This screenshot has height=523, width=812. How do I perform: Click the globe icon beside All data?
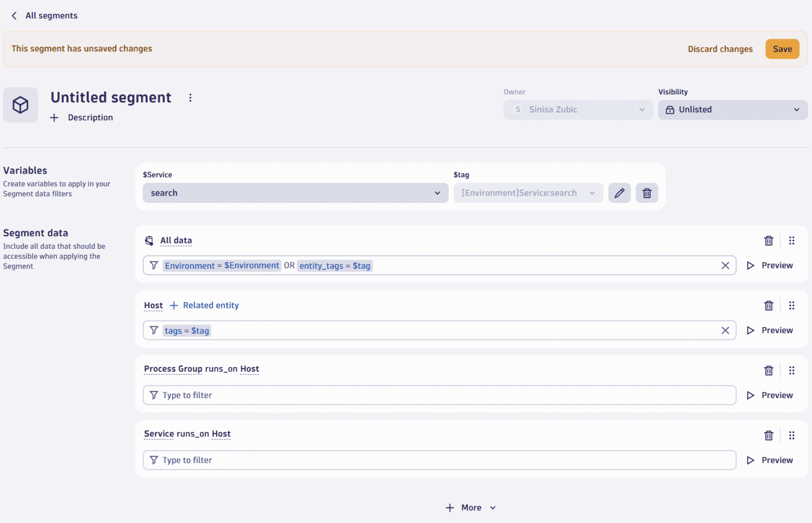click(x=149, y=240)
